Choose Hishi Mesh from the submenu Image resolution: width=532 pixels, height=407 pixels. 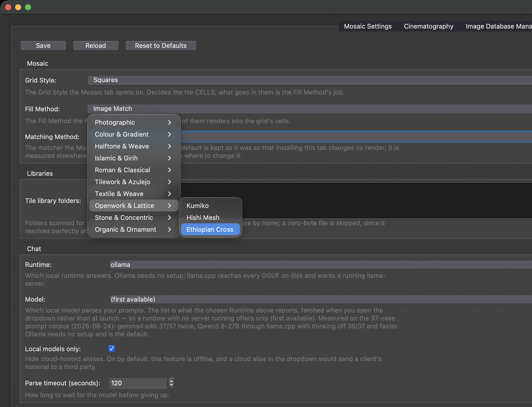(x=210, y=218)
